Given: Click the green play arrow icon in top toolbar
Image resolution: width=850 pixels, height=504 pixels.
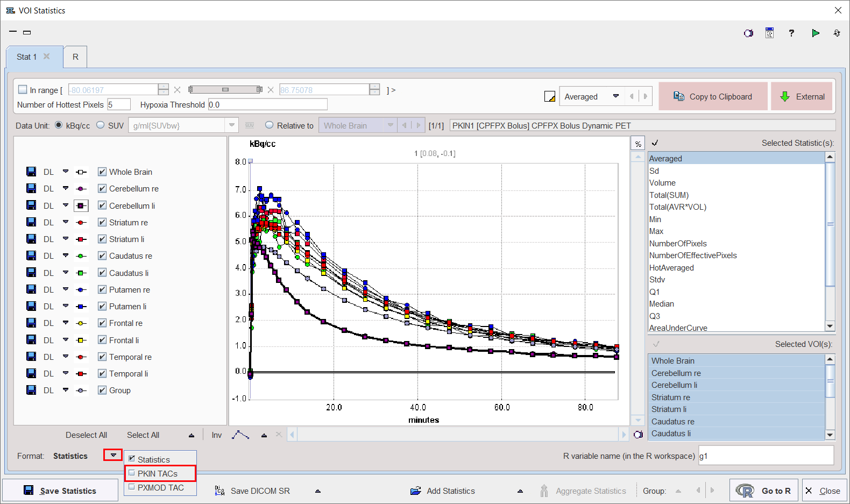Looking at the screenshot, I should (x=816, y=33).
